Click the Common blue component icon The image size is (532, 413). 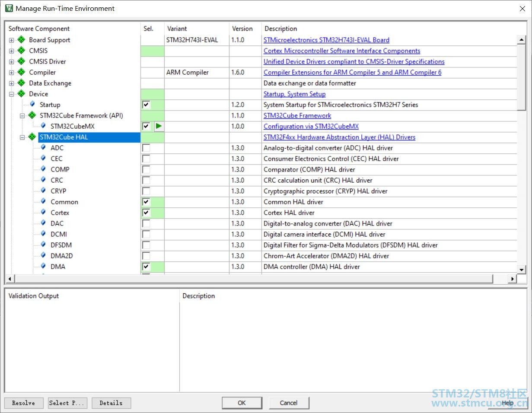point(43,201)
